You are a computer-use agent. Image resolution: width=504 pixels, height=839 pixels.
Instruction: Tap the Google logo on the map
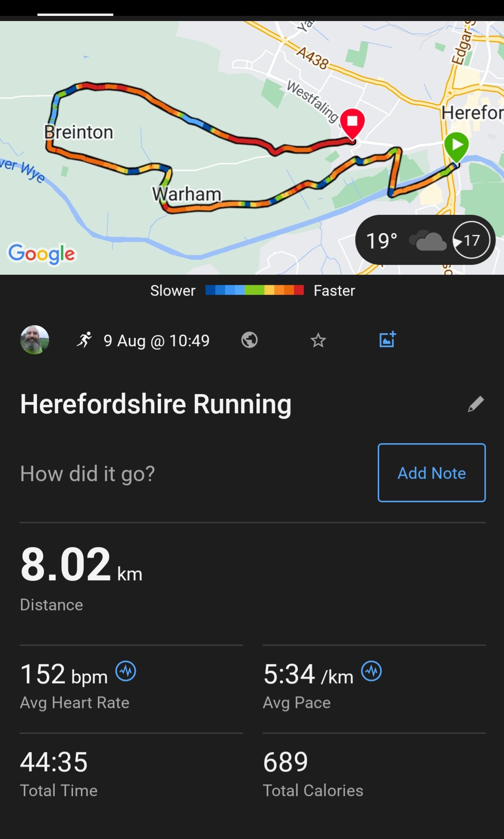pyautogui.click(x=42, y=254)
